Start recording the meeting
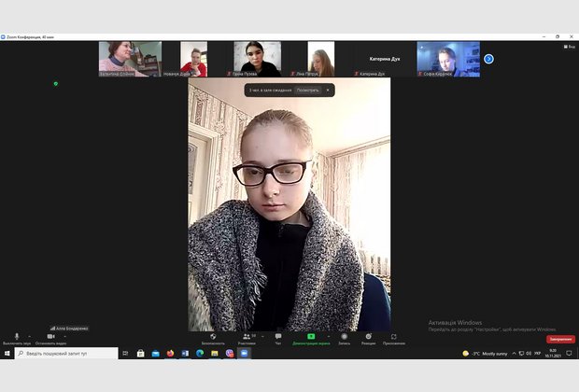Image resolution: width=579 pixels, height=392 pixels. [x=345, y=339]
